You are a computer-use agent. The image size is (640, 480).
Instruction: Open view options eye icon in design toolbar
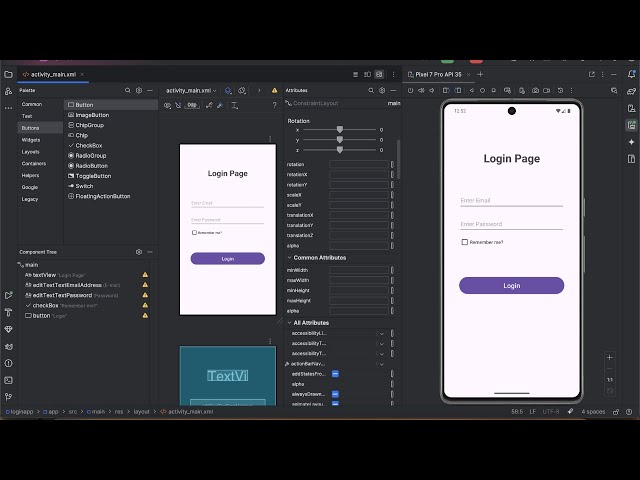tap(167, 105)
